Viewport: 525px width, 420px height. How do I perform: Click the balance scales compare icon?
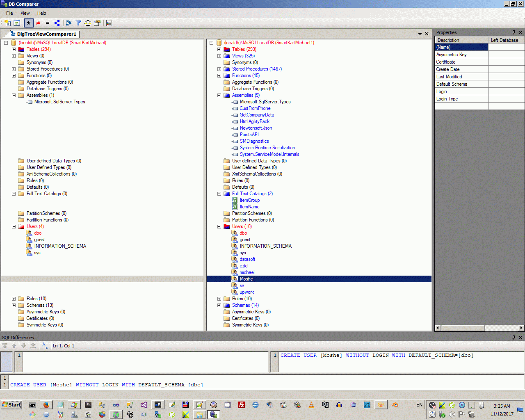point(88,23)
